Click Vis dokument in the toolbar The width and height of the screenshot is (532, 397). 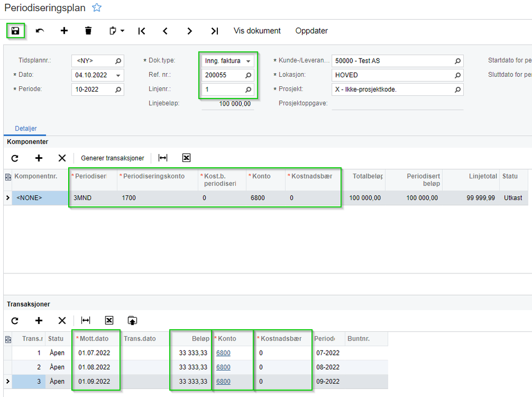pos(257,31)
